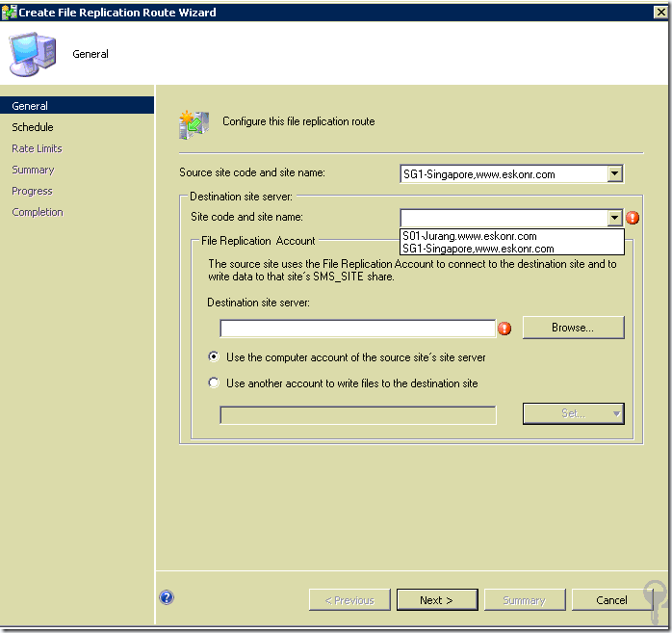Click error icon beside destination server field
The height and width of the screenshot is (633, 672).
[504, 329]
